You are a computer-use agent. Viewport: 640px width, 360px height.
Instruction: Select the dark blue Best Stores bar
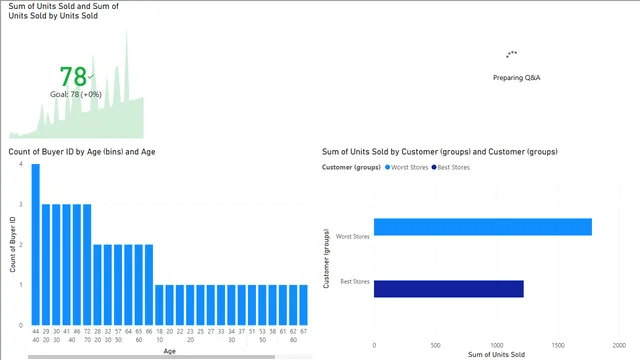tap(449, 289)
